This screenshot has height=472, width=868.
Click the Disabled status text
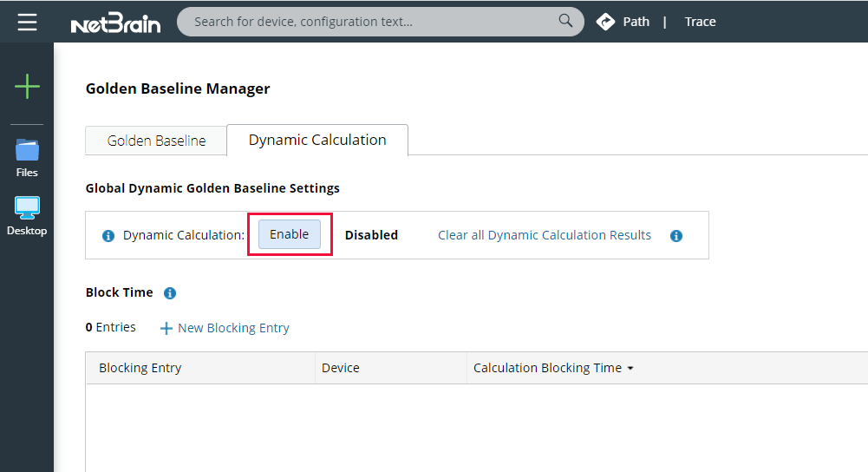pos(371,235)
